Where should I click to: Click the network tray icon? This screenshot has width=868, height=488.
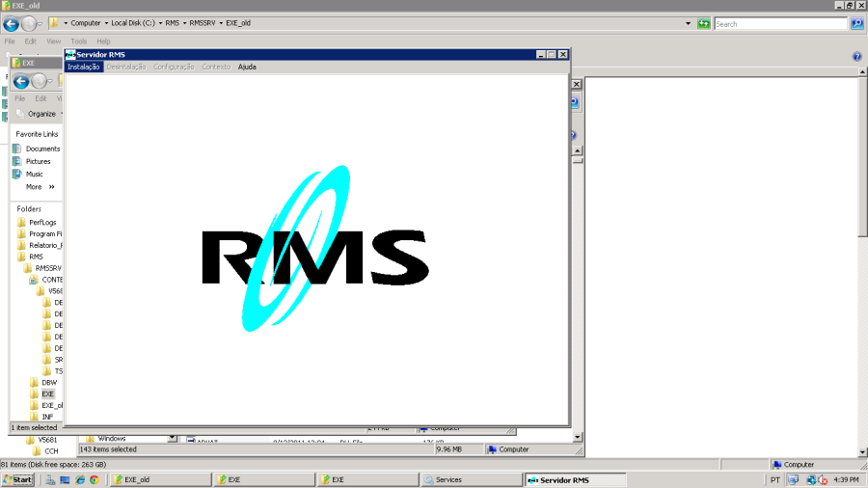point(811,480)
